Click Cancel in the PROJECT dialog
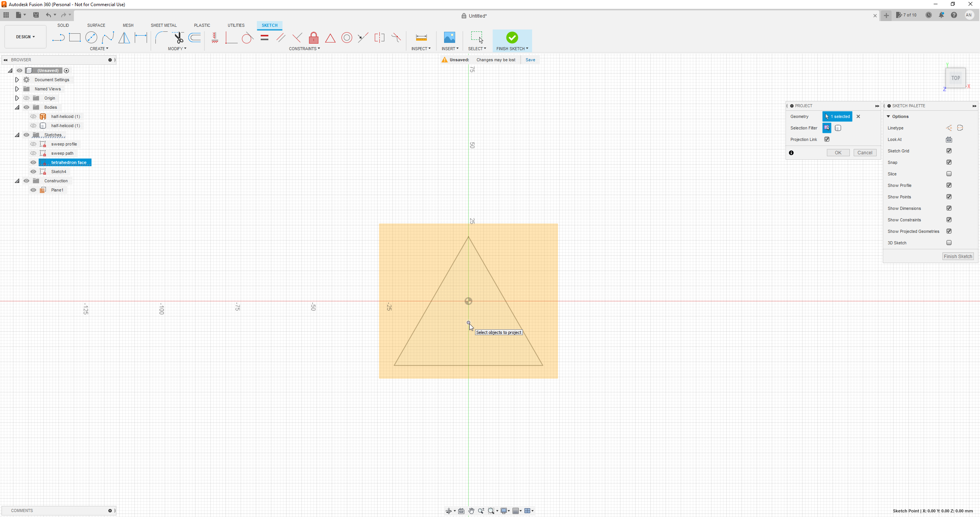This screenshot has width=980, height=517. click(x=865, y=152)
